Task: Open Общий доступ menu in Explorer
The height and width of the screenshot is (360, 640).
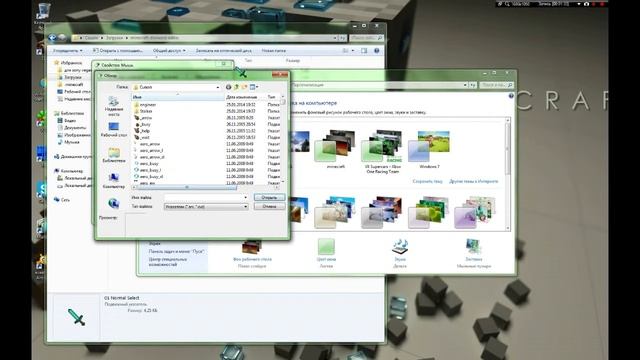Action: [x=169, y=51]
